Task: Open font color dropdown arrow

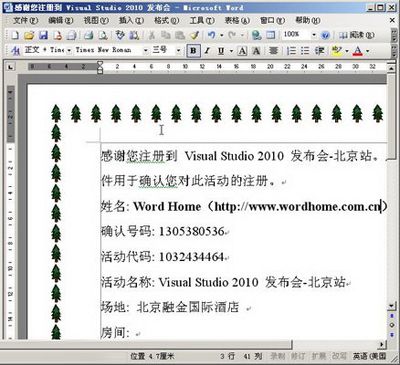Action: [x=368, y=51]
